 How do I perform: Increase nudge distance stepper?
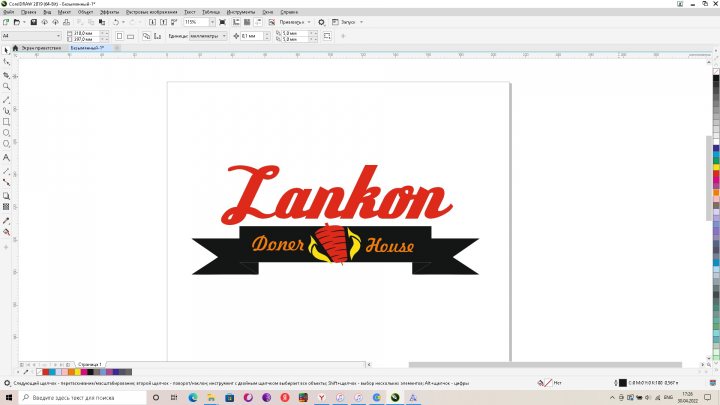267,34
